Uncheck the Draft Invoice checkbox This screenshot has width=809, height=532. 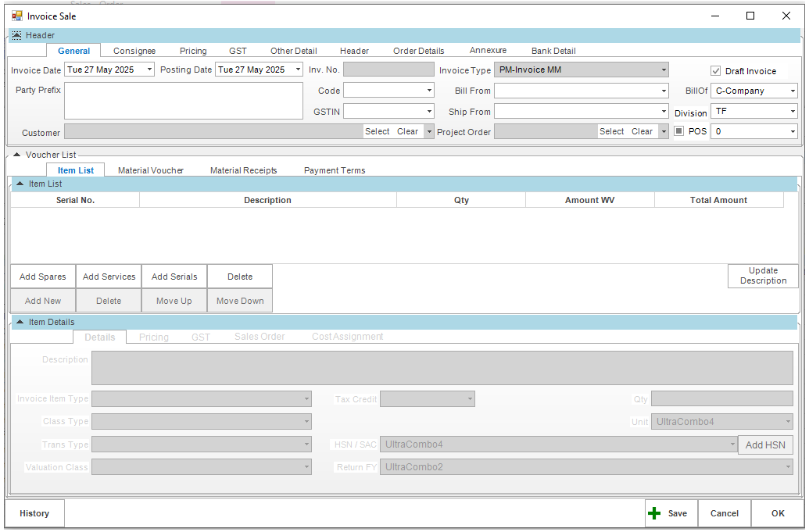716,71
